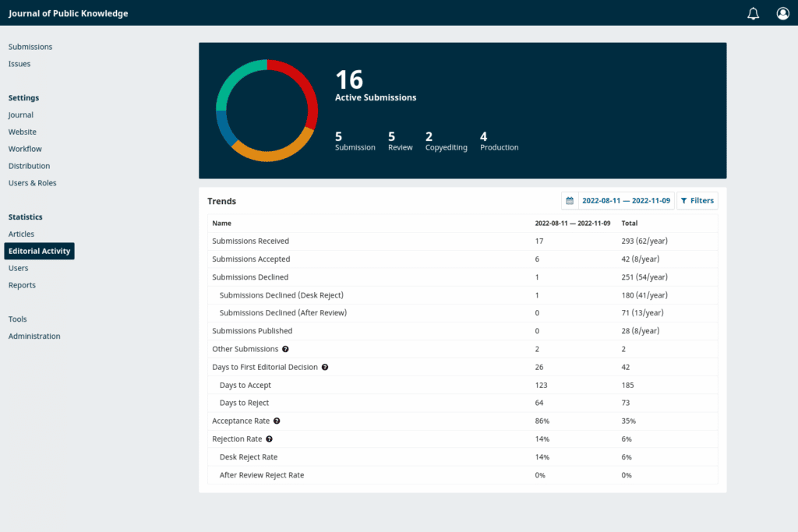
Task: Click the calendar icon near the date range
Action: click(x=569, y=200)
